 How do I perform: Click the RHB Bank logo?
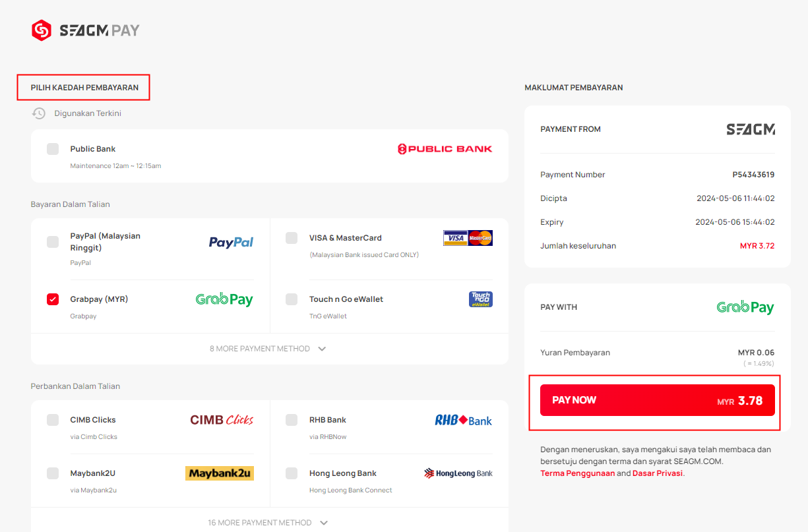pyautogui.click(x=464, y=420)
